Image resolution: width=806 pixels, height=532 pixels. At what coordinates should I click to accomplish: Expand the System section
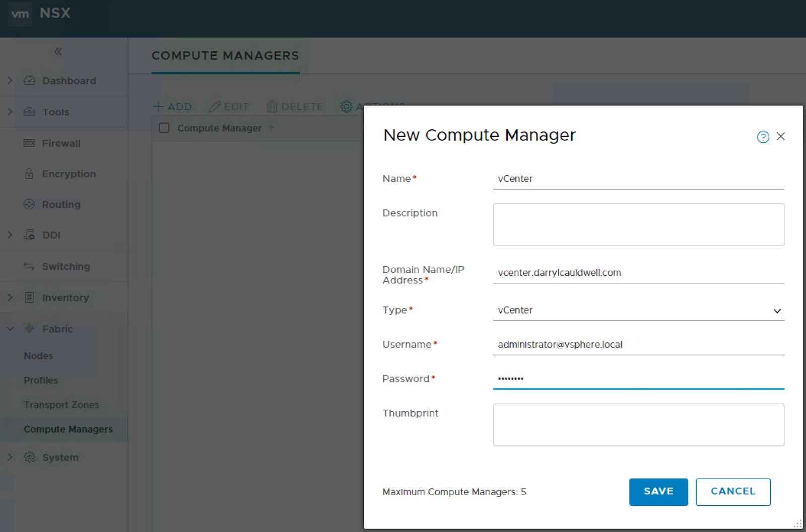(x=9, y=457)
